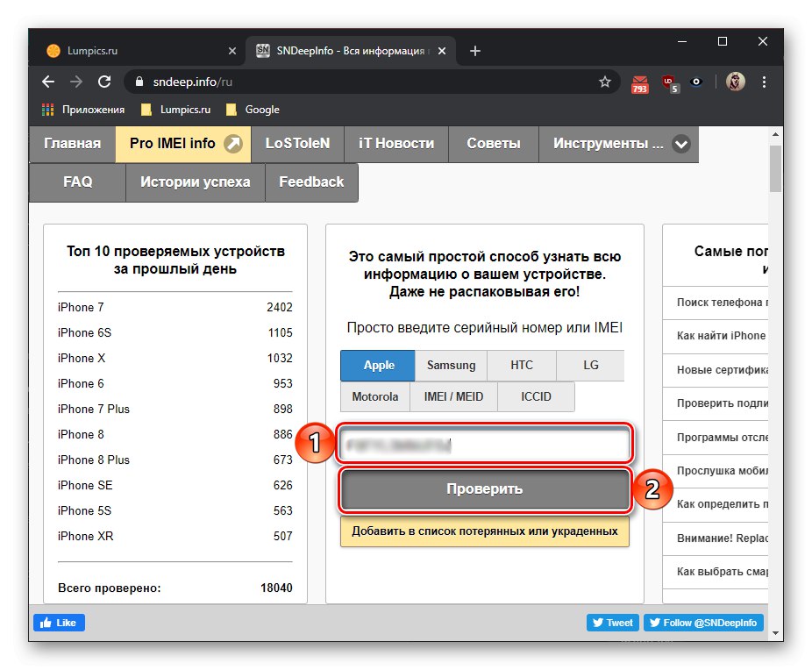
Task: Click the scrollbar down arrow
Action: click(x=775, y=632)
